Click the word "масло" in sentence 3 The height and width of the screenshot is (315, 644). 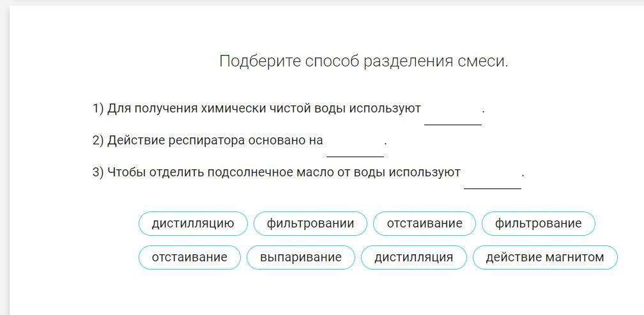click(314, 173)
